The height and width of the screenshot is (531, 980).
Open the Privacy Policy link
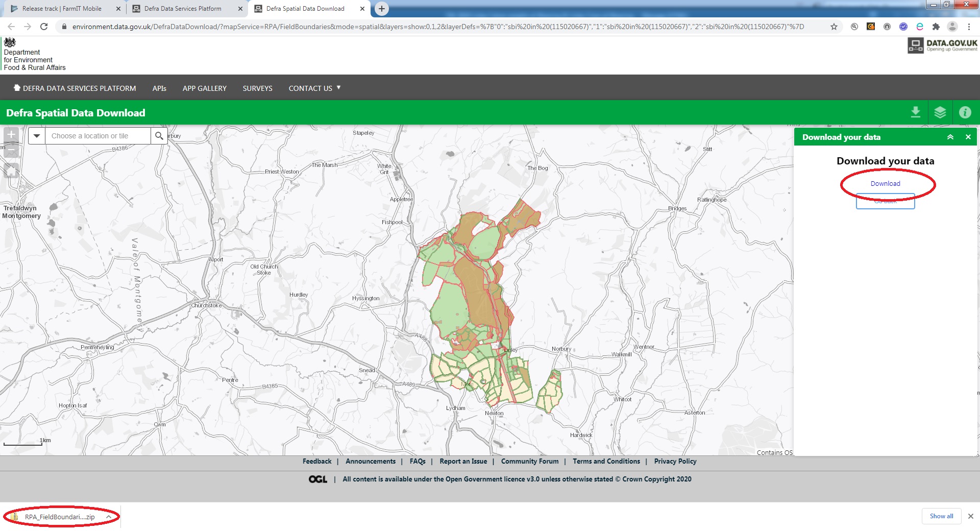click(x=675, y=461)
